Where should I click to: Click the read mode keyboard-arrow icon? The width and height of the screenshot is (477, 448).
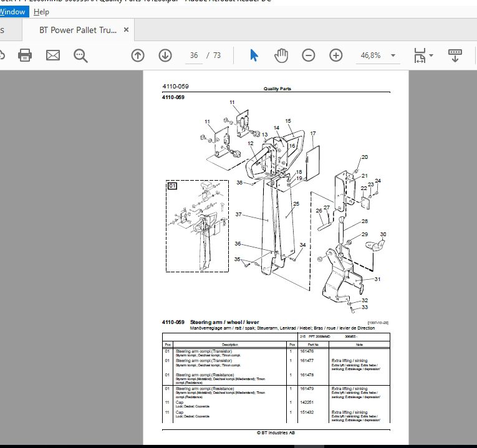tap(455, 55)
